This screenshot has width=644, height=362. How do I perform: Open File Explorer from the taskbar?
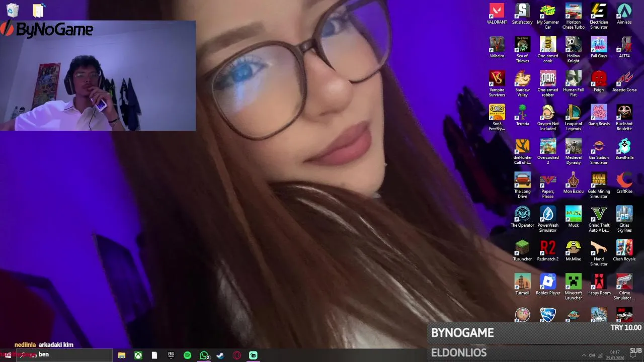pyautogui.click(x=122, y=355)
